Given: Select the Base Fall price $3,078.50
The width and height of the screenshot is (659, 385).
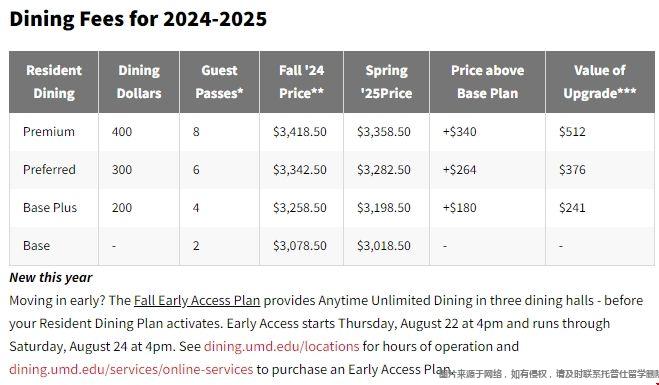Looking at the screenshot, I should (300, 245).
